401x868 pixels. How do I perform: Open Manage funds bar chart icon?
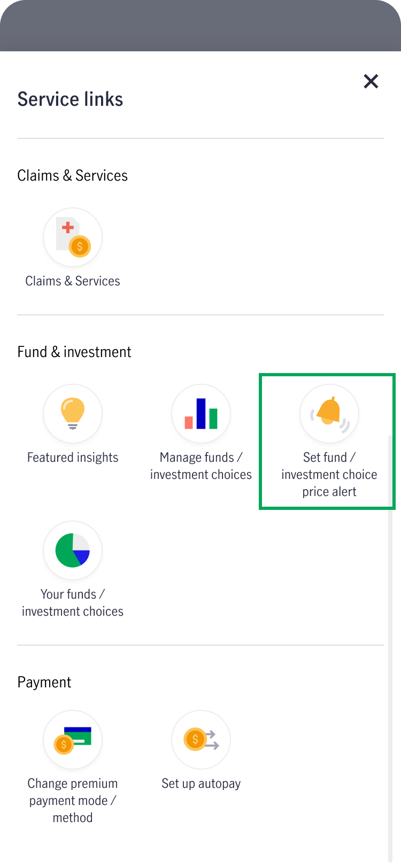(201, 414)
